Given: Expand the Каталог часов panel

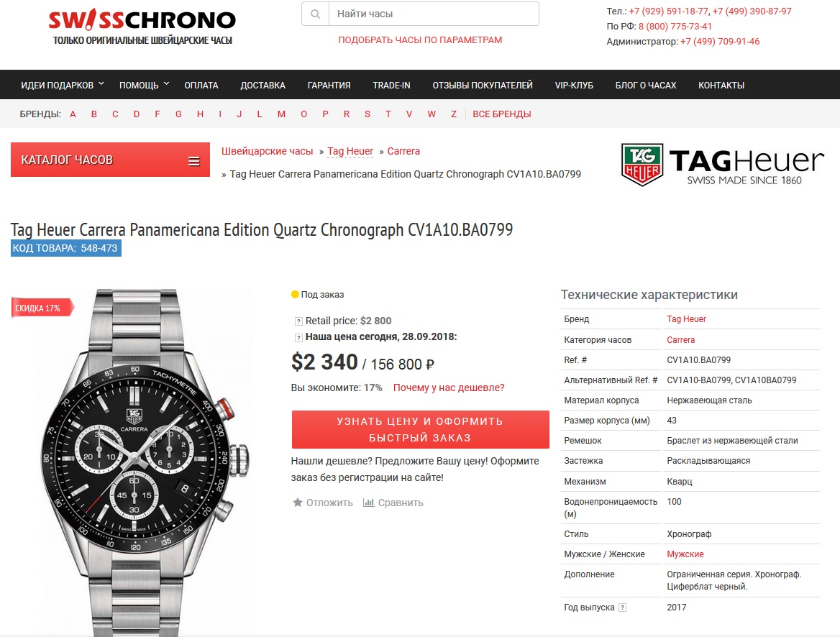Looking at the screenshot, I should pos(110,160).
